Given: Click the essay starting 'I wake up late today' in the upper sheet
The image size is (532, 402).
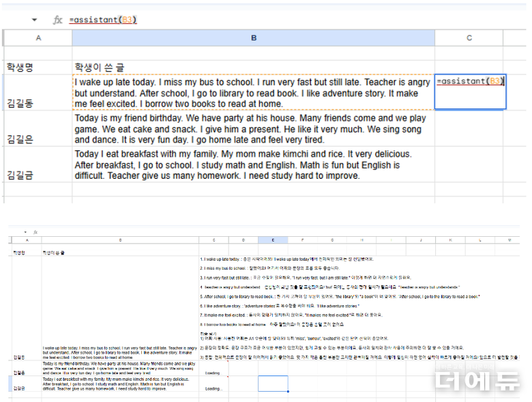Looking at the screenshot, I should coord(254,93).
